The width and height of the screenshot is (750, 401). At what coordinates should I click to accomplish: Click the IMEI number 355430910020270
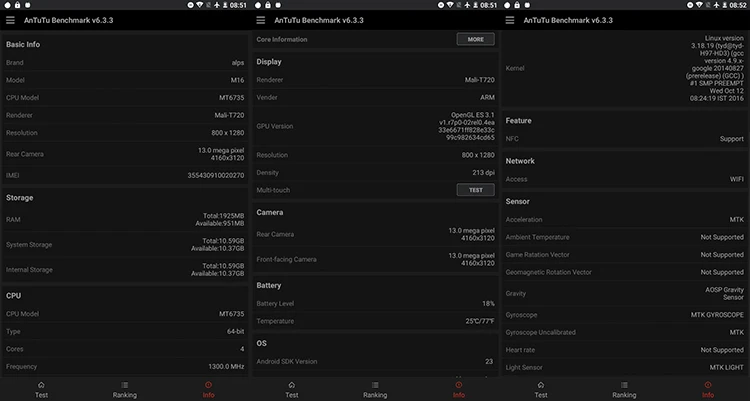point(216,175)
